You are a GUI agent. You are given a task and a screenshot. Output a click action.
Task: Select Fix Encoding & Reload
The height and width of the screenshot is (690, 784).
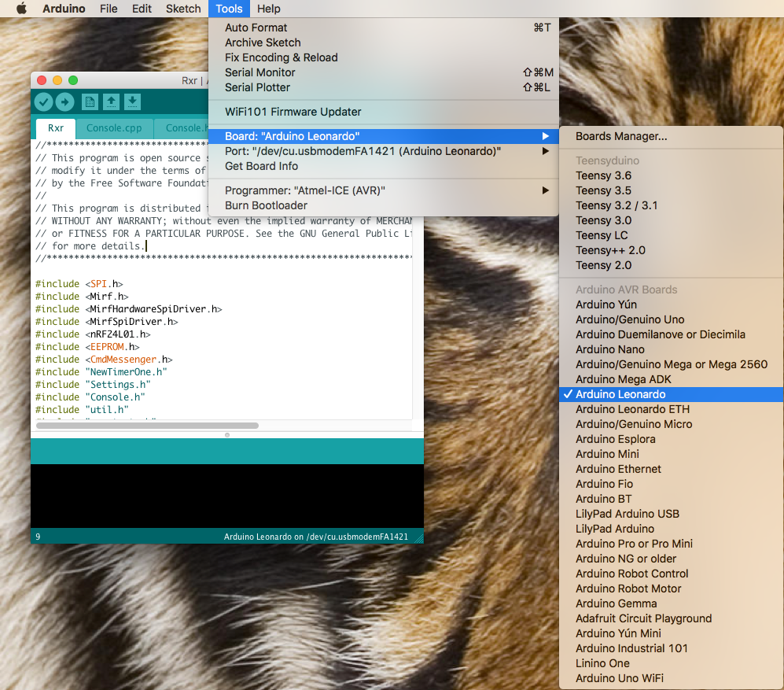pos(384,57)
